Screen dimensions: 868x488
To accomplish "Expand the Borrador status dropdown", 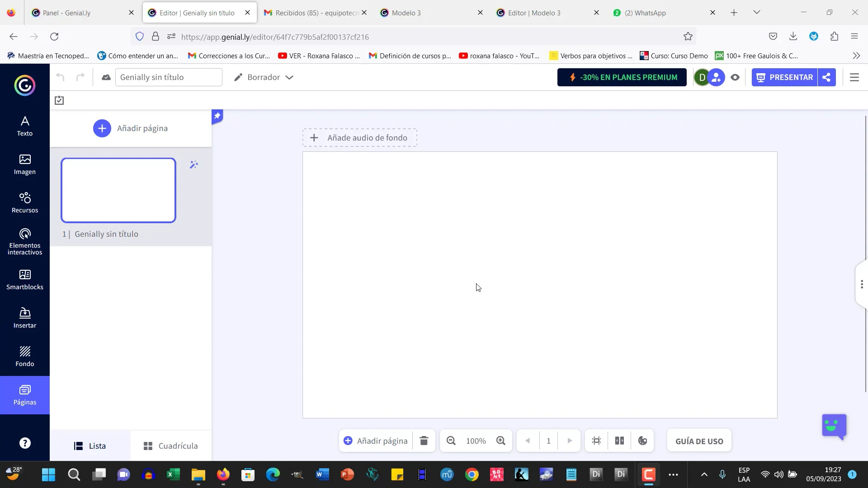I will (x=264, y=77).
